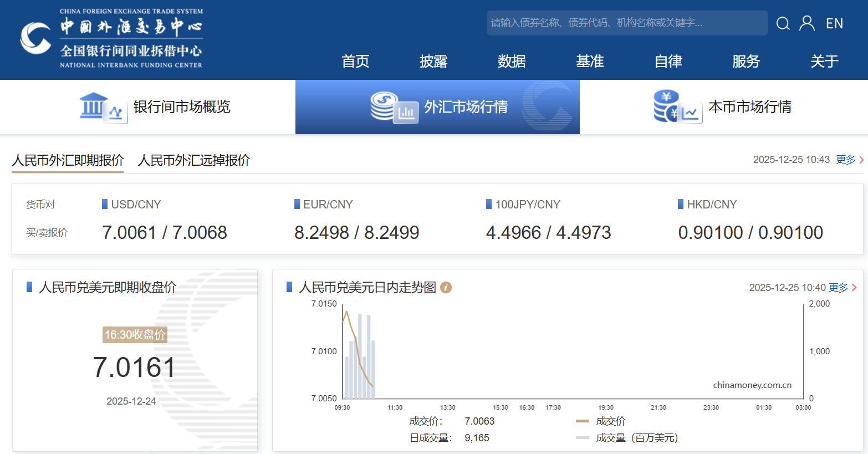
Task: Click the USD/CNY currency pair
Action: (136, 205)
